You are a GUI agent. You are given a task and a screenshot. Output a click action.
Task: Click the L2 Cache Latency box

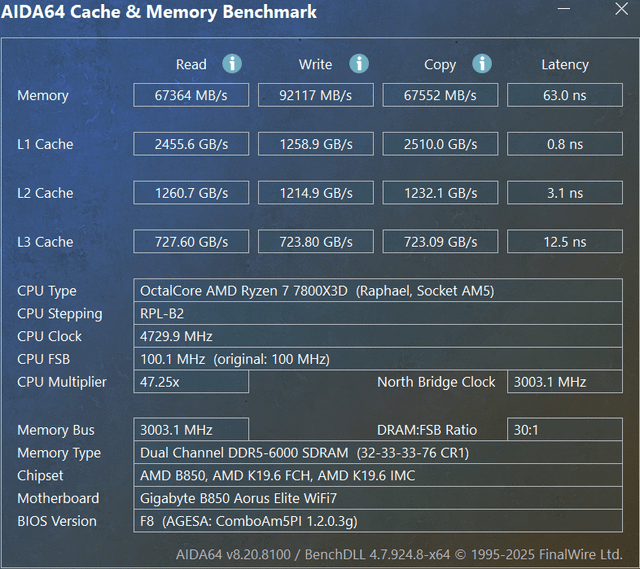pos(564,193)
